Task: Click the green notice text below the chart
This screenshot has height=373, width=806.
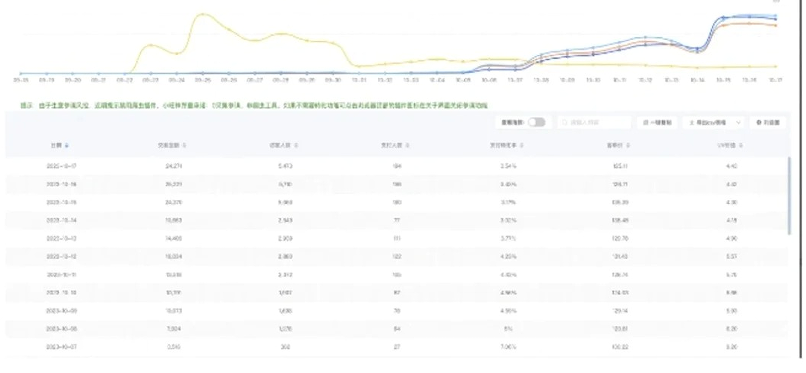Action: point(254,105)
